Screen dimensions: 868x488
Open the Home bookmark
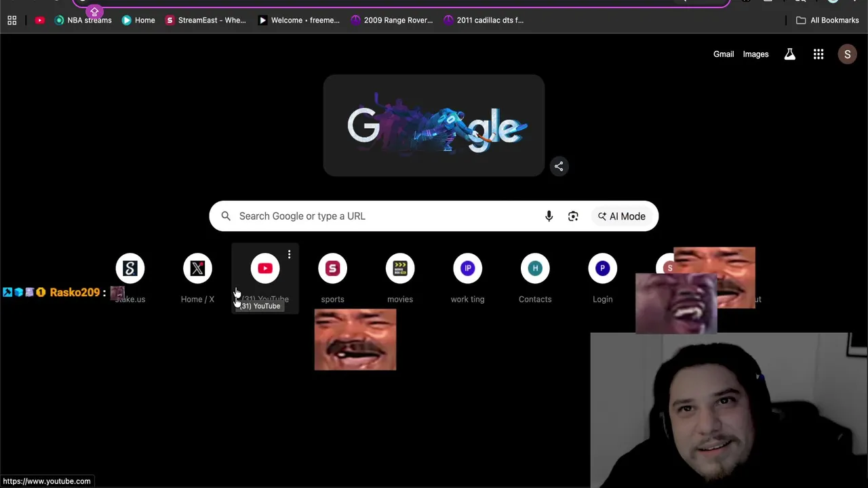(138, 20)
